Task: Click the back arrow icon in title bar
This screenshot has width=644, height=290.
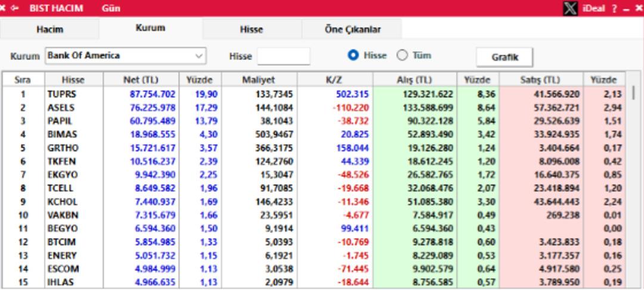Action: (15, 8)
